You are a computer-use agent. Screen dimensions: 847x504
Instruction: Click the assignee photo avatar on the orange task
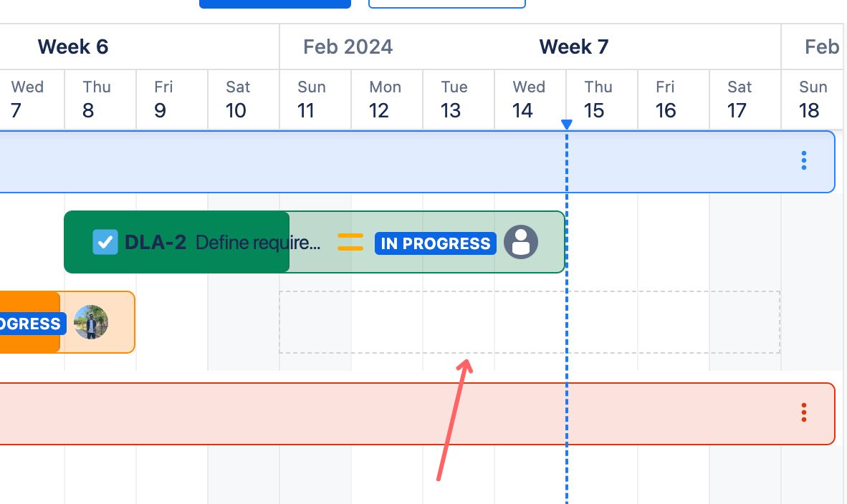(91, 322)
